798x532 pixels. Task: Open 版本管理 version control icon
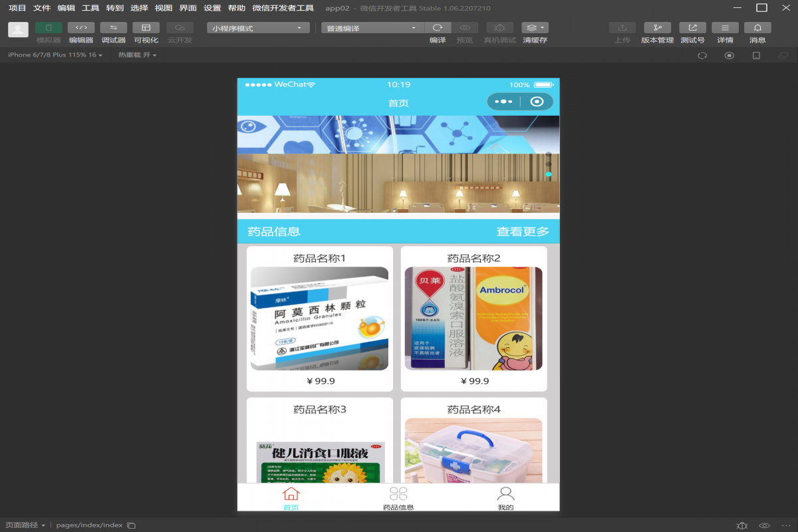[x=657, y=28]
